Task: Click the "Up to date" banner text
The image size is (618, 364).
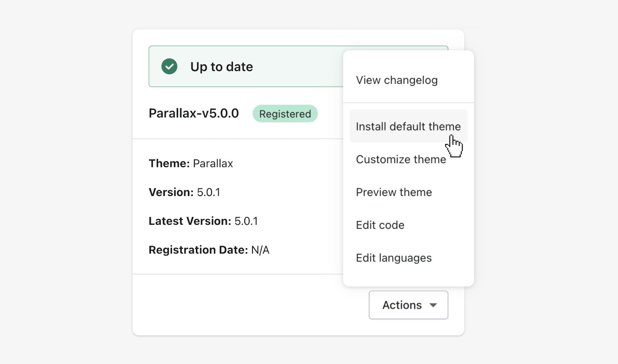Action: coord(221,67)
